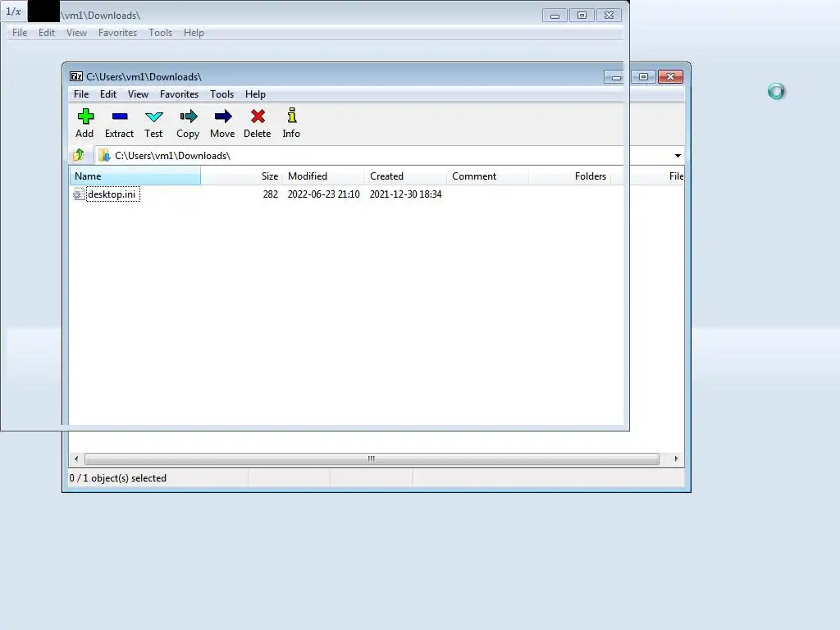The width and height of the screenshot is (840, 630).
Task: Open the Info tool
Action: click(291, 116)
